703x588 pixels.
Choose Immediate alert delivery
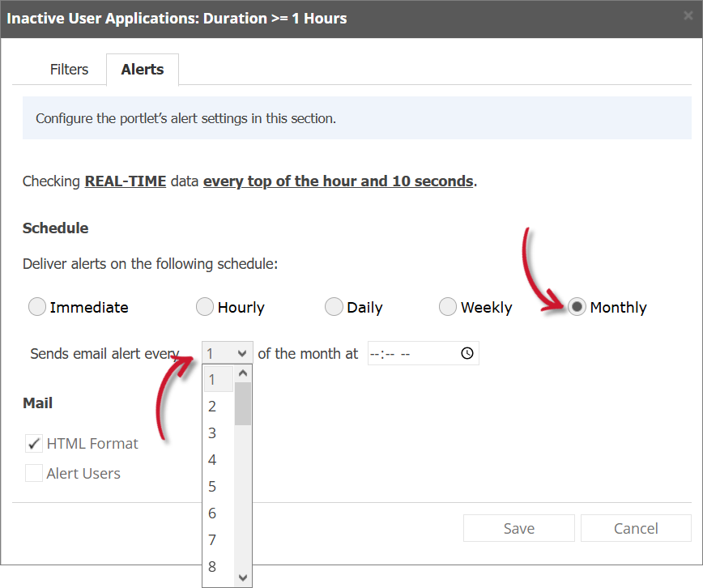36,307
